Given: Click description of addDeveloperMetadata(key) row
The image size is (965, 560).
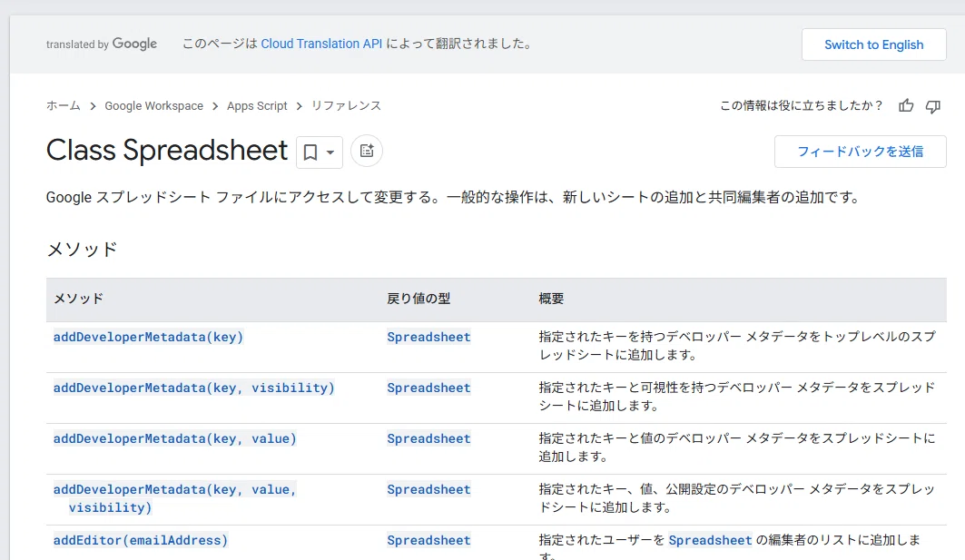Looking at the screenshot, I should point(737,346).
